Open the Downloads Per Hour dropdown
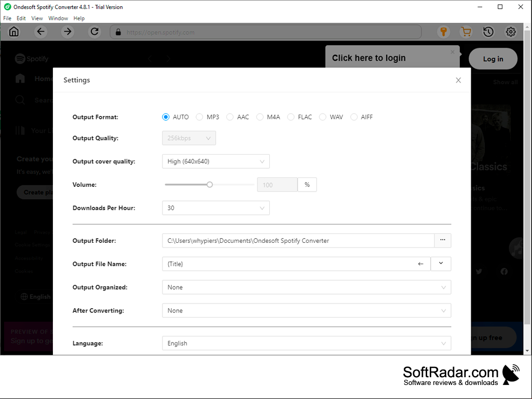The width and height of the screenshot is (532, 399). tap(216, 208)
